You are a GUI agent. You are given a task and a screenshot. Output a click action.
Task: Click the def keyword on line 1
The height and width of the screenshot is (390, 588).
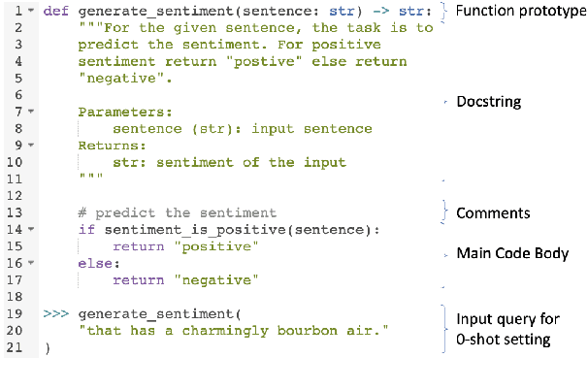click(x=55, y=11)
